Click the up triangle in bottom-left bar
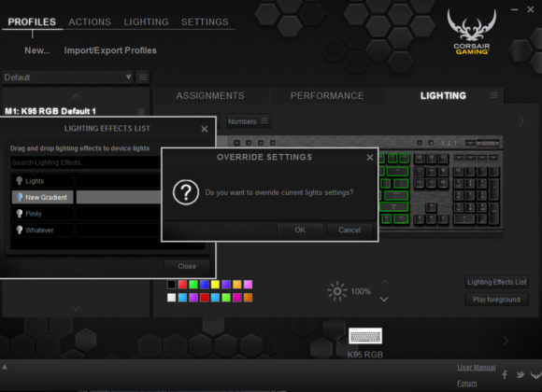Image resolution: width=542 pixels, height=392 pixels. click(5, 367)
